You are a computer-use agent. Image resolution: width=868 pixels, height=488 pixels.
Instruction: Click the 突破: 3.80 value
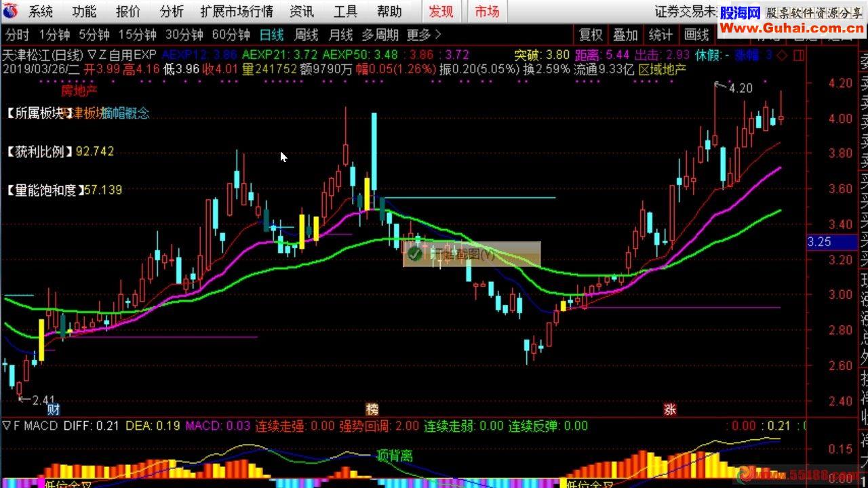point(542,55)
